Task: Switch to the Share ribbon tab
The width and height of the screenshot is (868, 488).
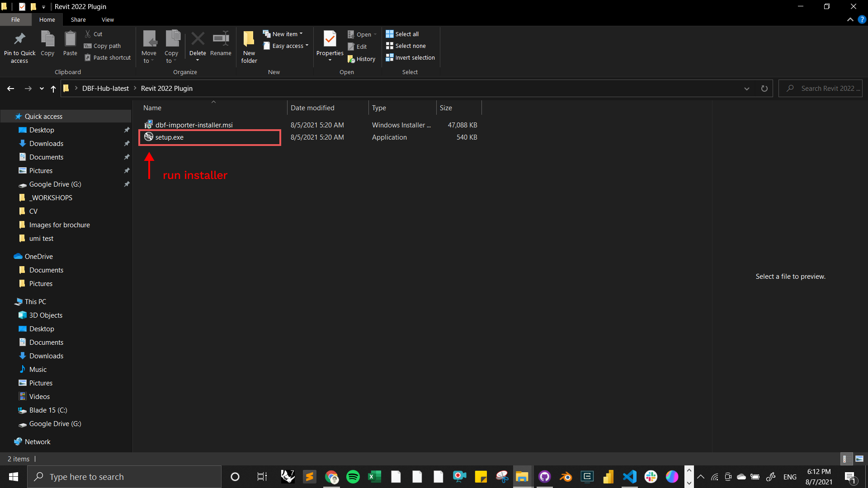Action: pyautogui.click(x=78, y=19)
